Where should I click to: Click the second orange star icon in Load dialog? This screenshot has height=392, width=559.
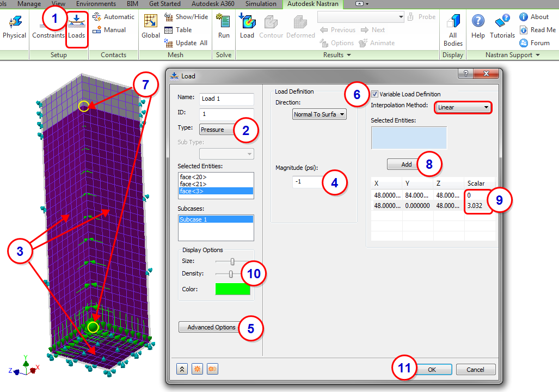pyautogui.click(x=212, y=369)
